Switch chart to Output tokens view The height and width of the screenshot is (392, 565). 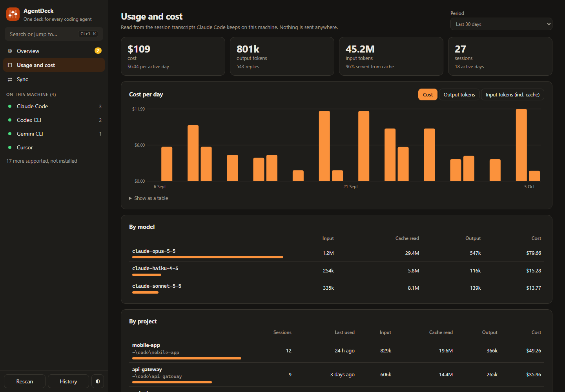(x=459, y=94)
